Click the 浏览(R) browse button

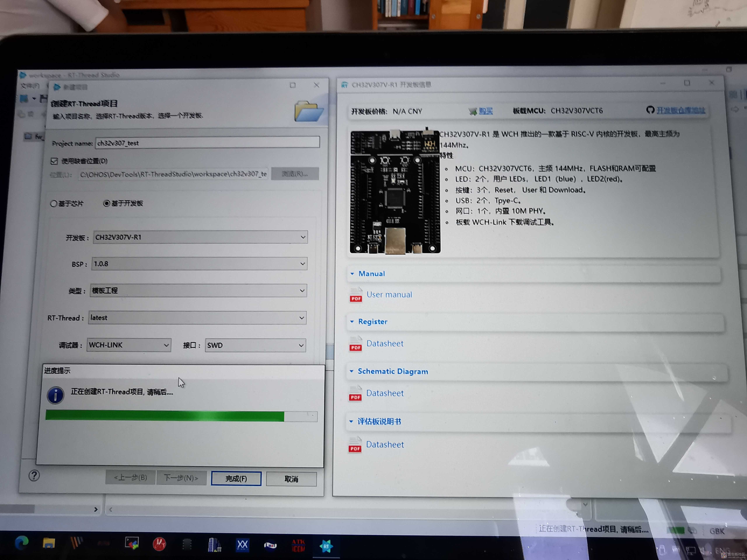295,174
